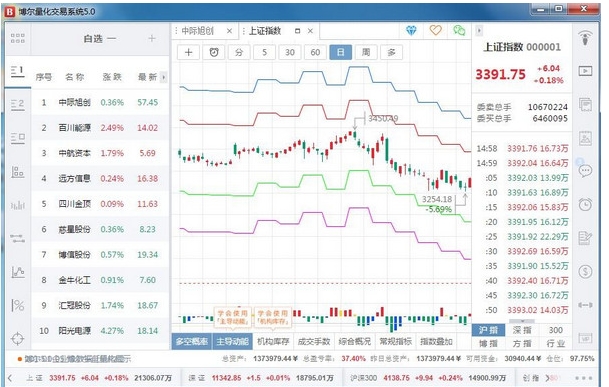Select the 深指 index button
This screenshot has width=609, height=387.
(x=522, y=330)
